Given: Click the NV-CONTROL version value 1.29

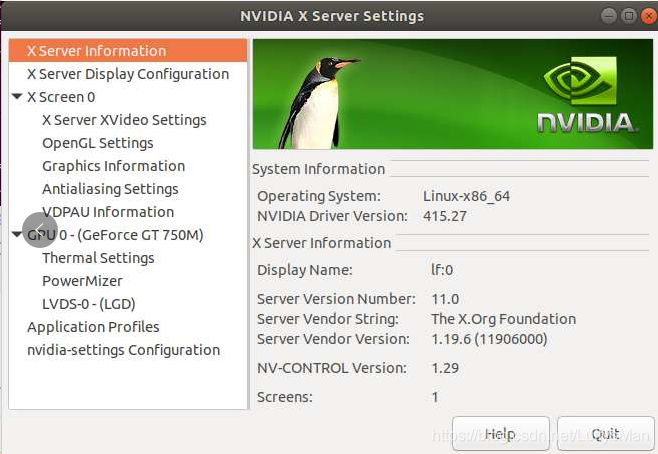Looking at the screenshot, I should (x=445, y=368).
